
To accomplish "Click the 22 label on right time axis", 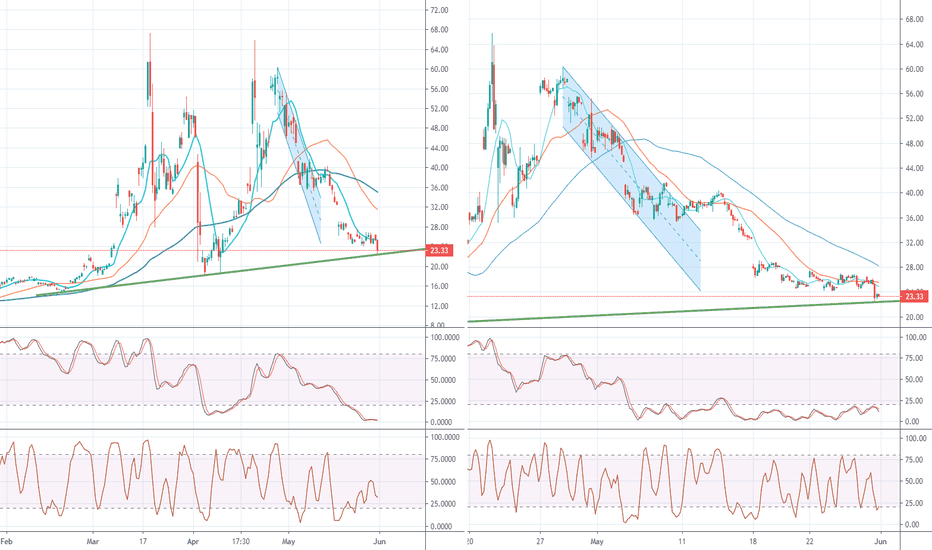I will (810, 542).
